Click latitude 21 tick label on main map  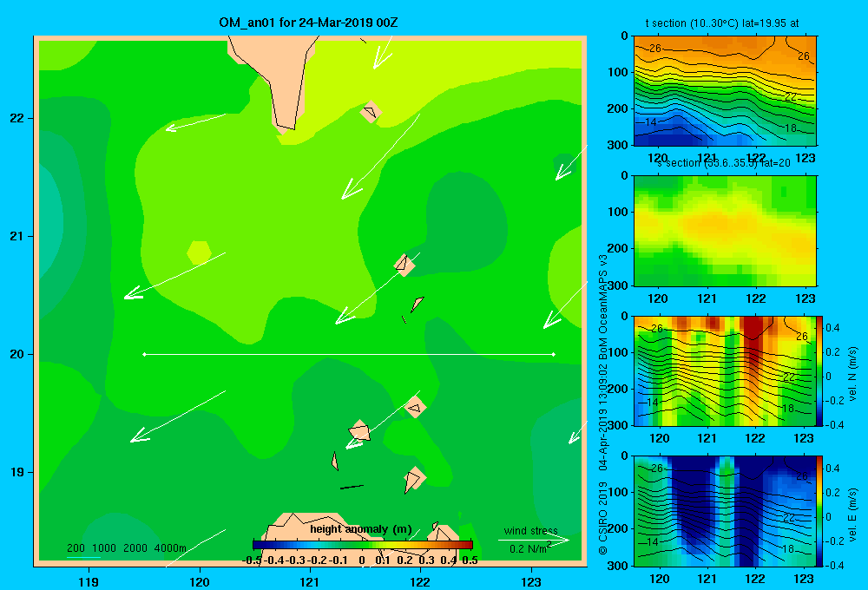pos(17,236)
